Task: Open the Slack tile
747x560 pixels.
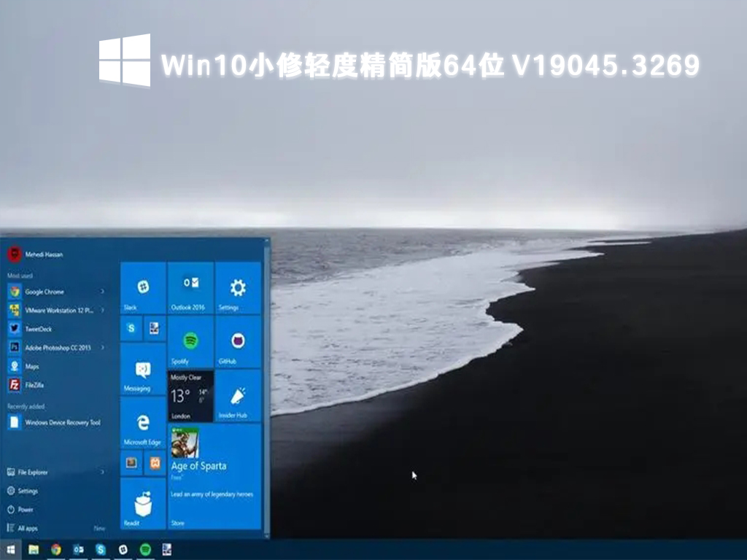Action: pos(143,288)
